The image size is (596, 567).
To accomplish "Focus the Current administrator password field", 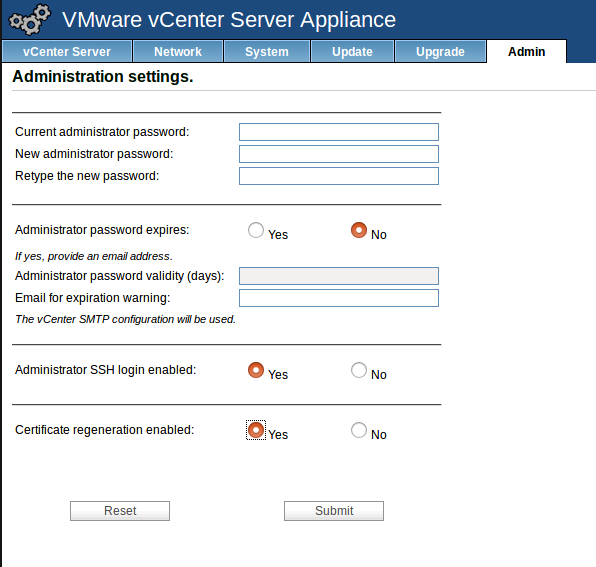I will [339, 132].
